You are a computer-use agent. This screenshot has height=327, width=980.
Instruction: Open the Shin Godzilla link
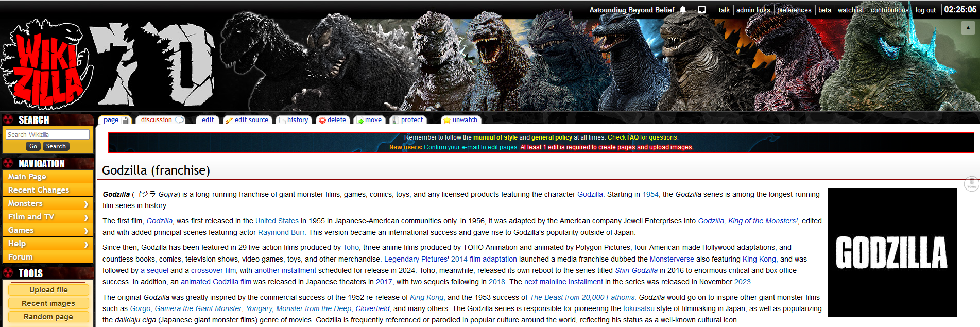tap(636, 270)
